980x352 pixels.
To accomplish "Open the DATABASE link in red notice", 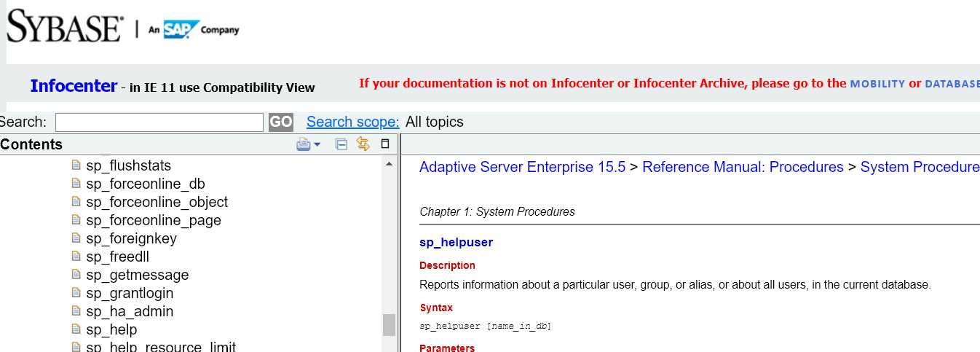I will pyautogui.click(x=952, y=84).
